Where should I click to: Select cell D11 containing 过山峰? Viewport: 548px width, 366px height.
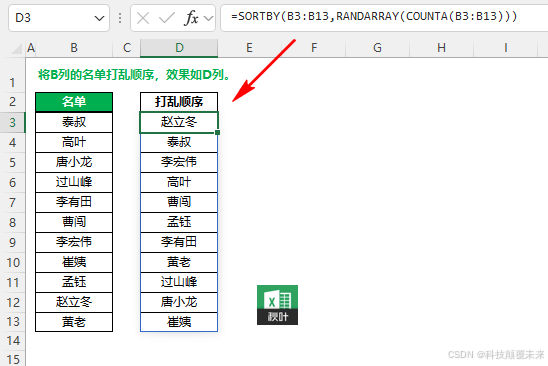(179, 282)
